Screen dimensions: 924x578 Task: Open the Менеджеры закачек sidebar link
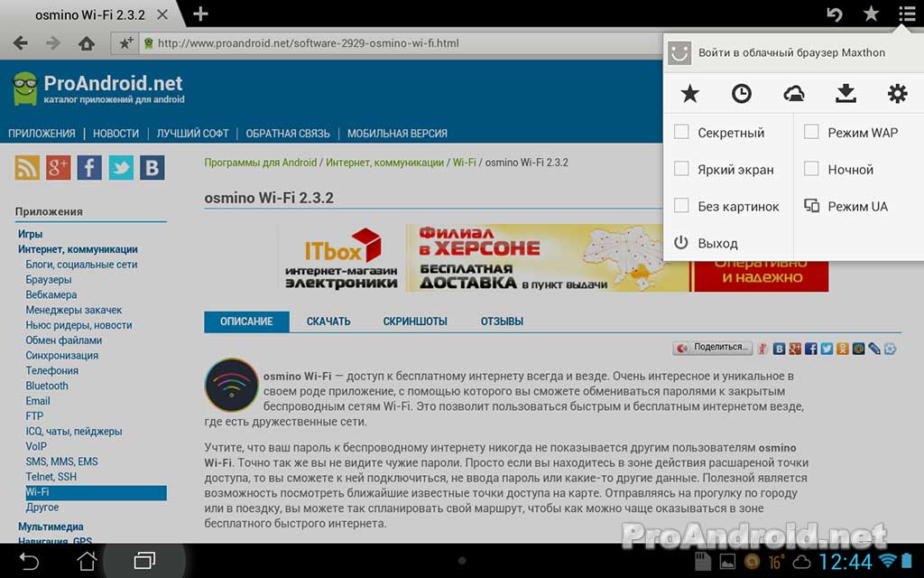(74, 311)
